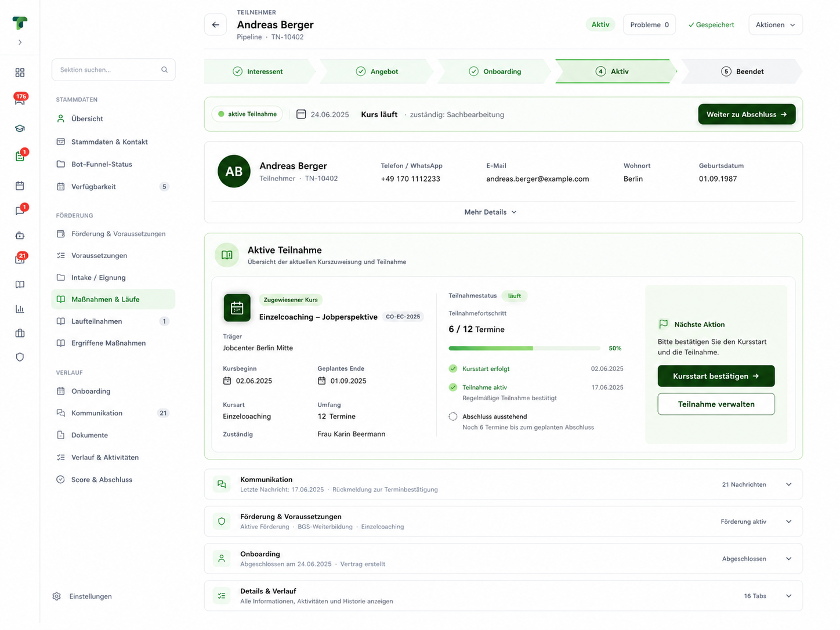Open the bar chart icon in the icon rail
The height and width of the screenshot is (630, 840).
coord(20,309)
